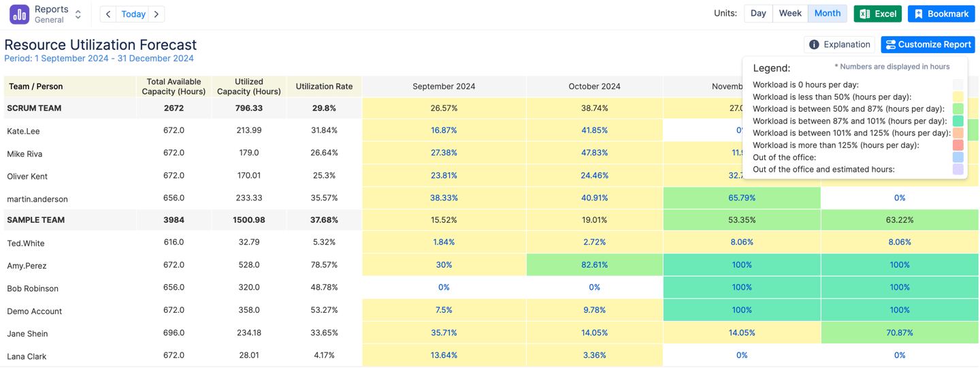Collapse the SAMPLE TEAM row
Screen dimensions: 980x368
click(x=35, y=220)
